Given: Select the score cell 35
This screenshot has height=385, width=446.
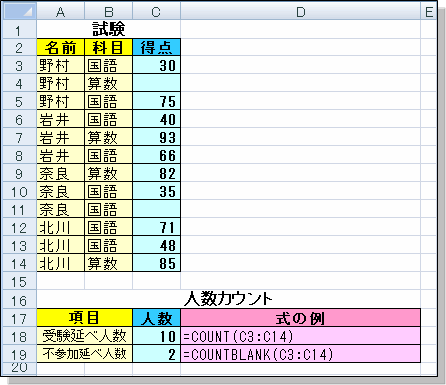Looking at the screenshot, I should 156,191.
